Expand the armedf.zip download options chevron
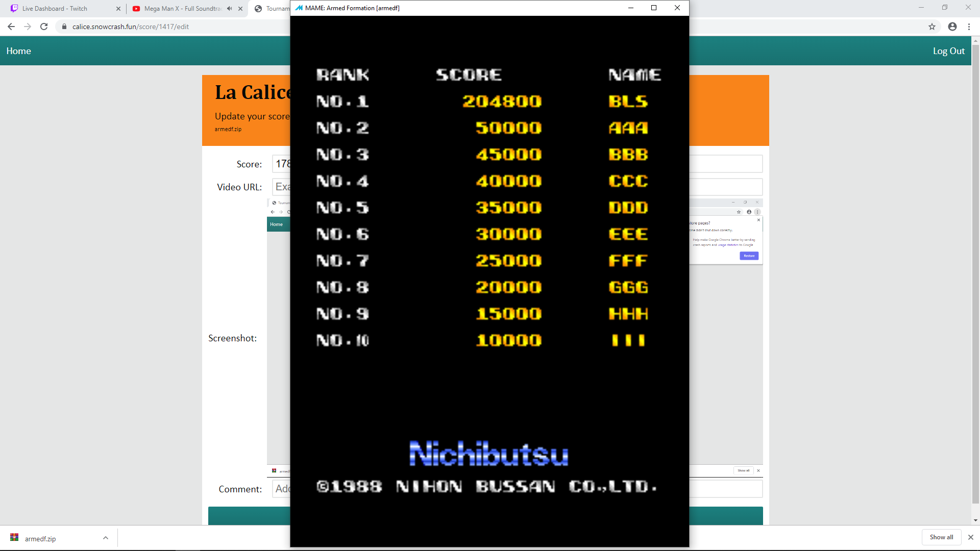This screenshot has width=980, height=551. click(x=106, y=538)
